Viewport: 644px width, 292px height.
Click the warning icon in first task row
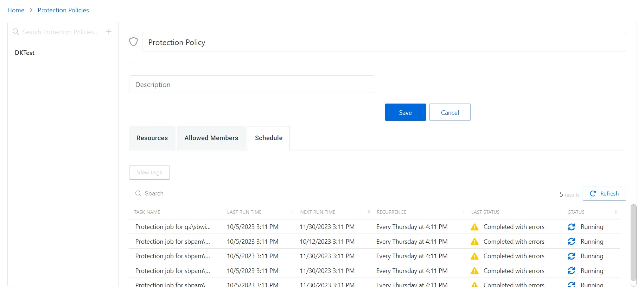point(474,227)
